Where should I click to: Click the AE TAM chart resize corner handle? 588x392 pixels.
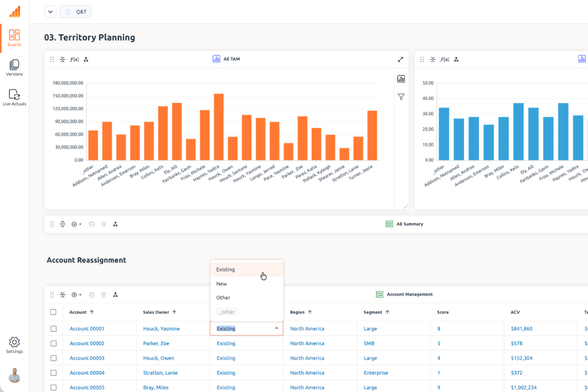(x=405, y=206)
